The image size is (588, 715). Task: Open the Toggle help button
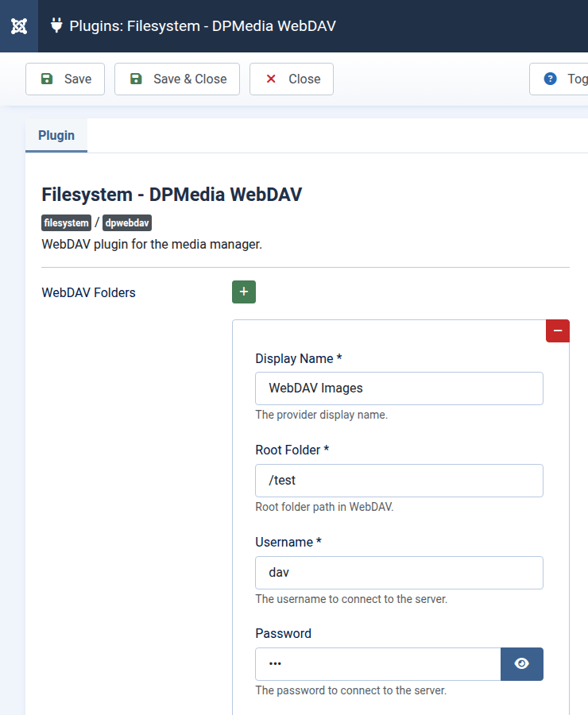(559, 79)
